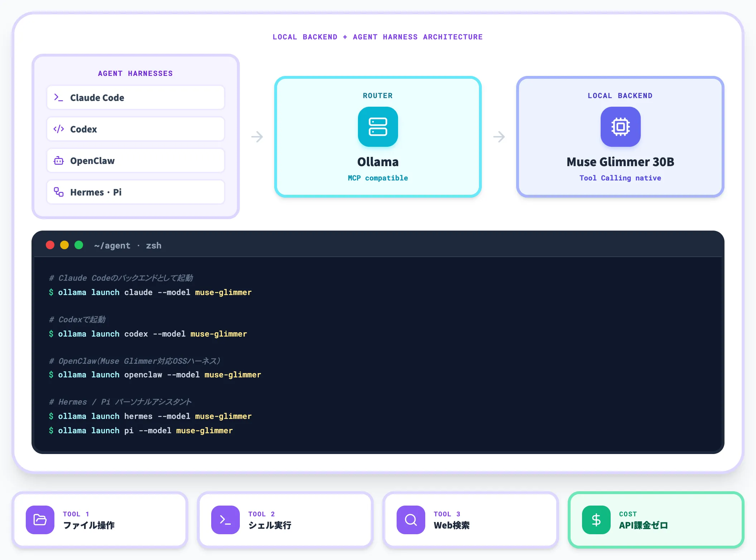
Task: Click the LOCAL BACKEND heading above the chip
Action: click(x=620, y=96)
